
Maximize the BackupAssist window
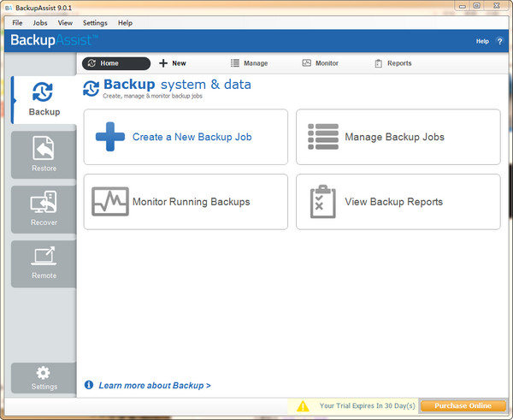coord(477,6)
